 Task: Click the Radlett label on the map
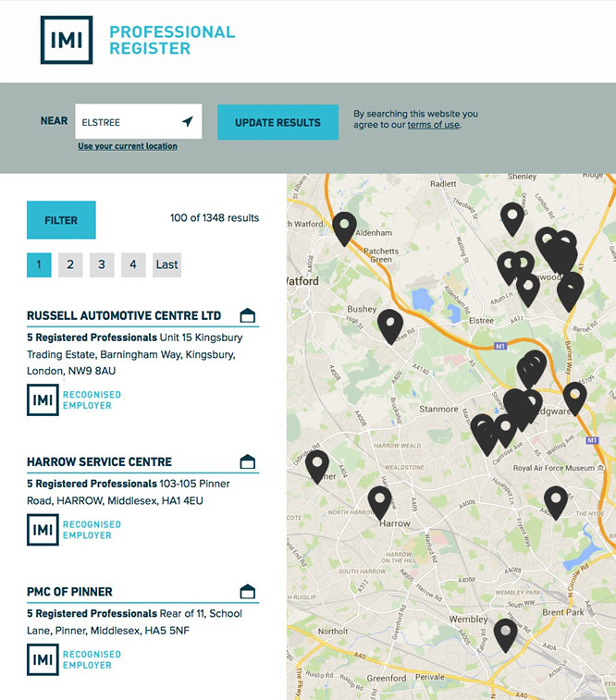pyautogui.click(x=443, y=183)
